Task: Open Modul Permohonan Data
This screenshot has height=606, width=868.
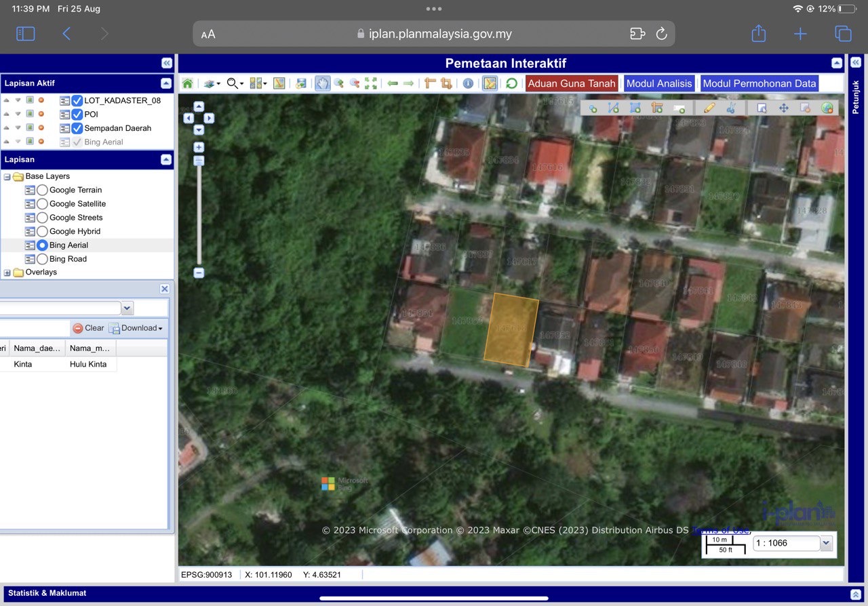Action: point(759,83)
